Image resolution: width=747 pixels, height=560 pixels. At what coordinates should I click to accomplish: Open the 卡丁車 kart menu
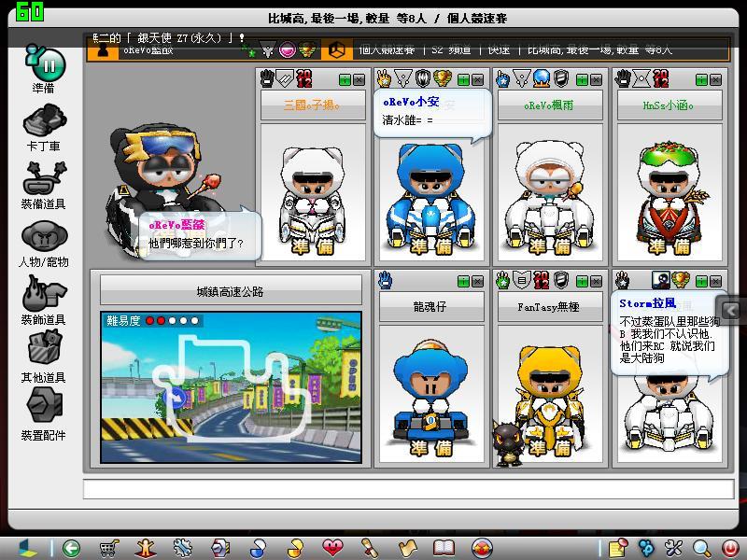[44, 127]
